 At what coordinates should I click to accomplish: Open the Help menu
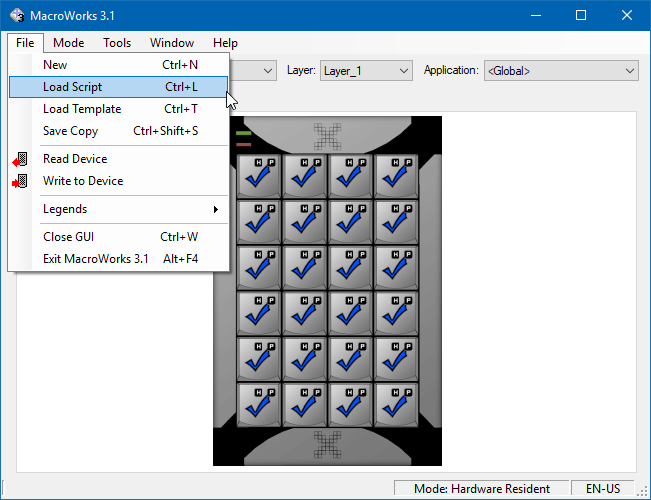[x=225, y=43]
